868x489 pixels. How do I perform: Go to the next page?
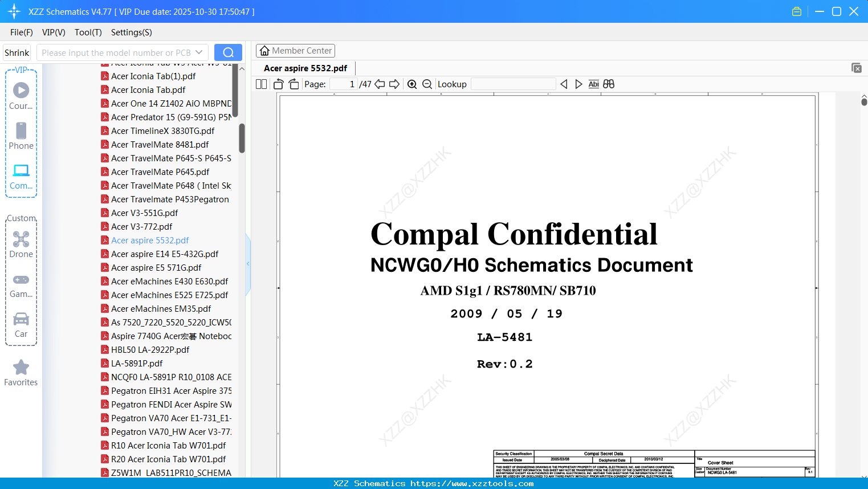(x=394, y=84)
